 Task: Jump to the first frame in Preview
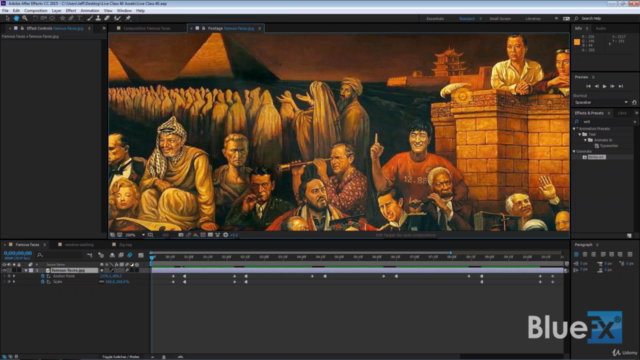[x=588, y=87]
